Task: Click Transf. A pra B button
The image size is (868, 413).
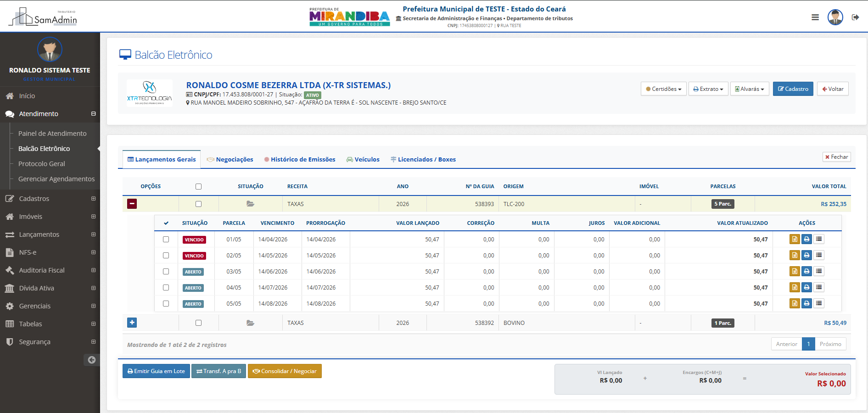Action: (x=218, y=371)
